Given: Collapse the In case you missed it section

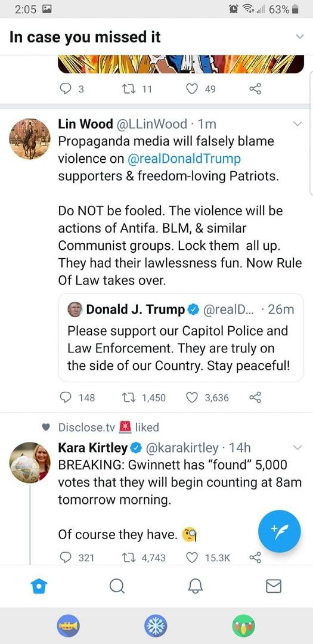Looking at the screenshot, I should [x=300, y=37].
